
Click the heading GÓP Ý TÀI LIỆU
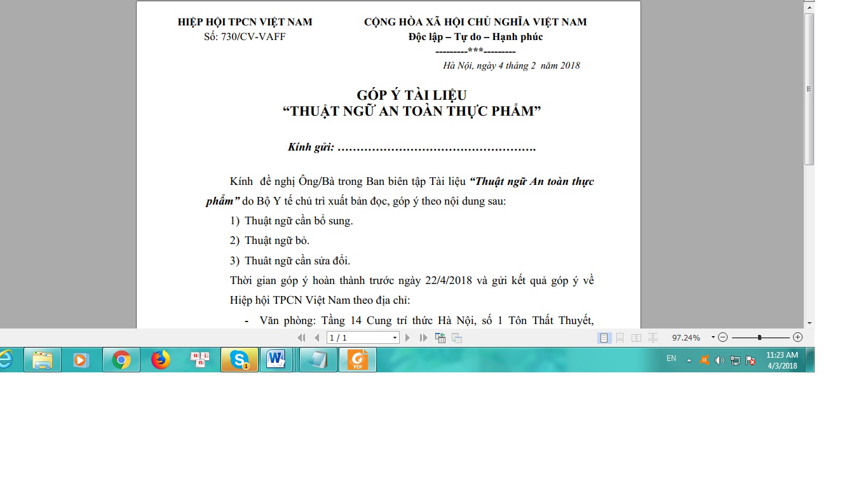pos(412,95)
